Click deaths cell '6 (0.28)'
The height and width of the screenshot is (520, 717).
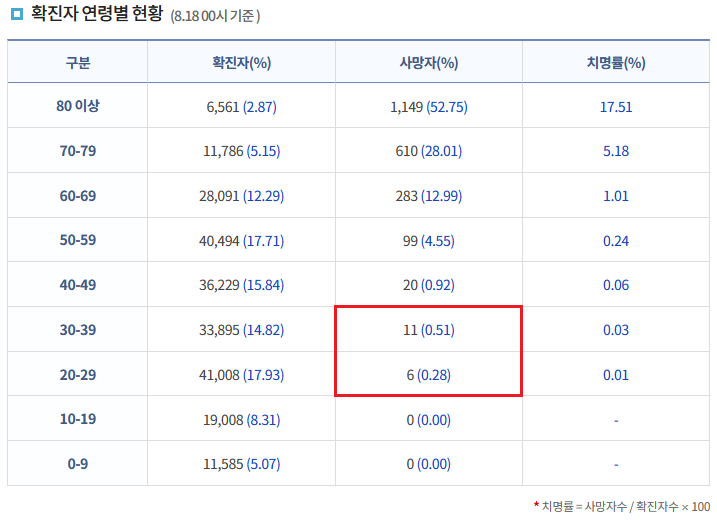[429, 375]
